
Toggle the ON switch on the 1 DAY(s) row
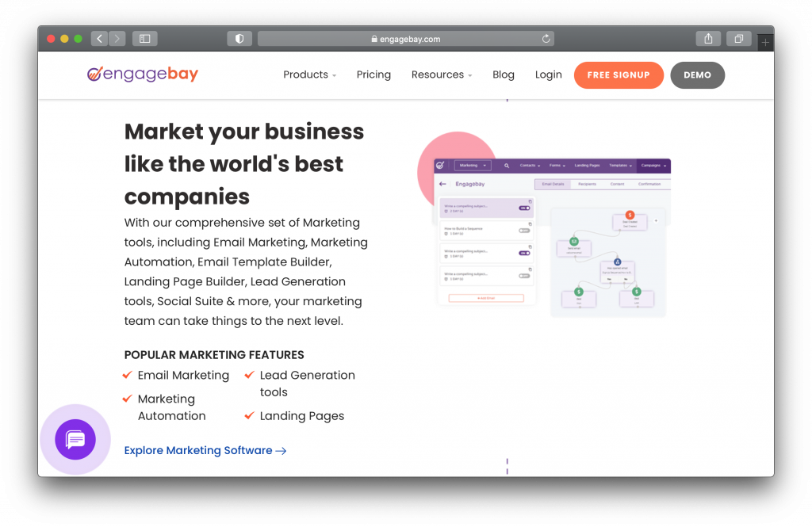(525, 253)
